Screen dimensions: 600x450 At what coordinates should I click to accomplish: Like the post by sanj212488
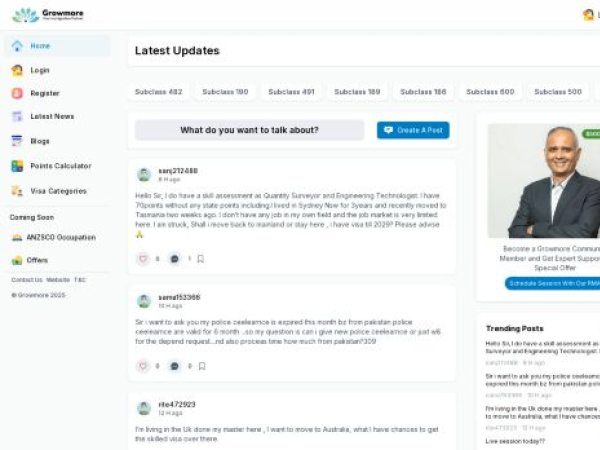[x=143, y=259]
